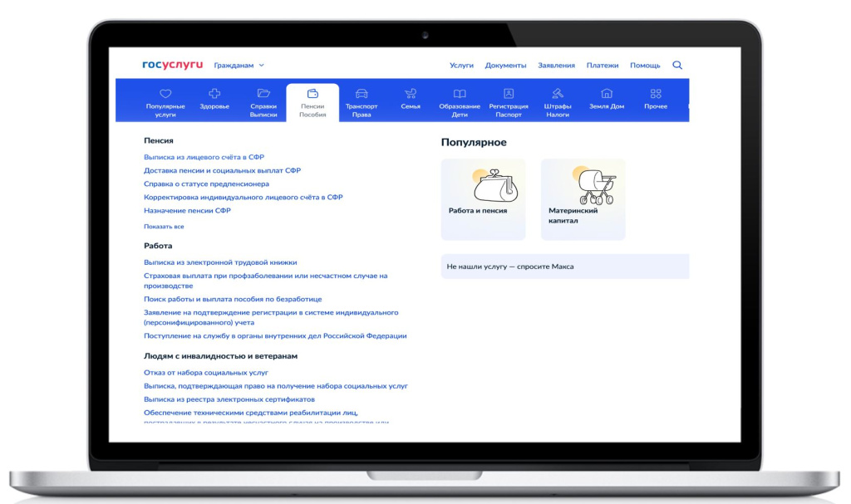Open the Популярные услуги heart icon

(x=165, y=94)
